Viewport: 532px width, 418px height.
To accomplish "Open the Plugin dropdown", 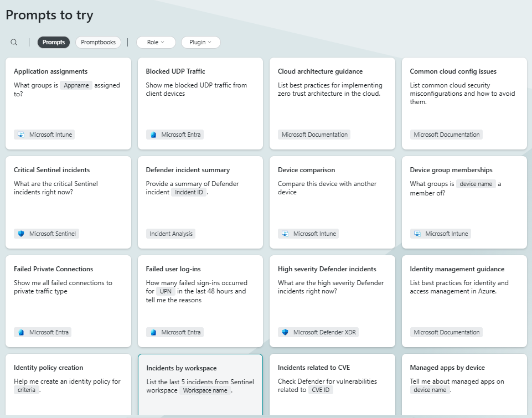I will tap(200, 42).
